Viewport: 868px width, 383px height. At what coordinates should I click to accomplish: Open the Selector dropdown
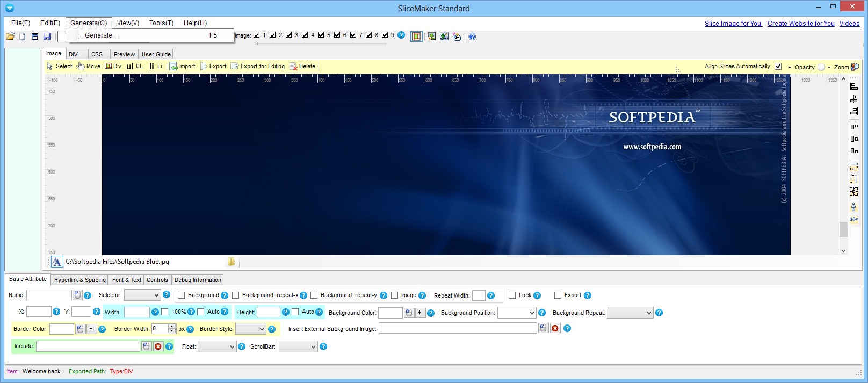(x=142, y=295)
